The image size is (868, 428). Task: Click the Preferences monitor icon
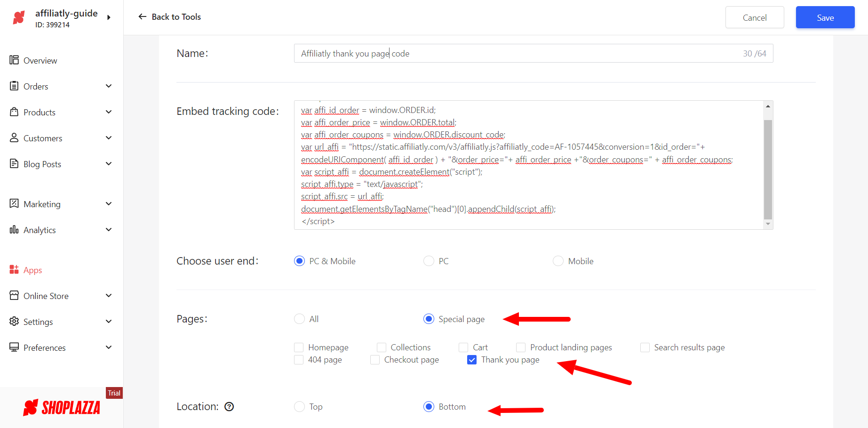(14, 347)
